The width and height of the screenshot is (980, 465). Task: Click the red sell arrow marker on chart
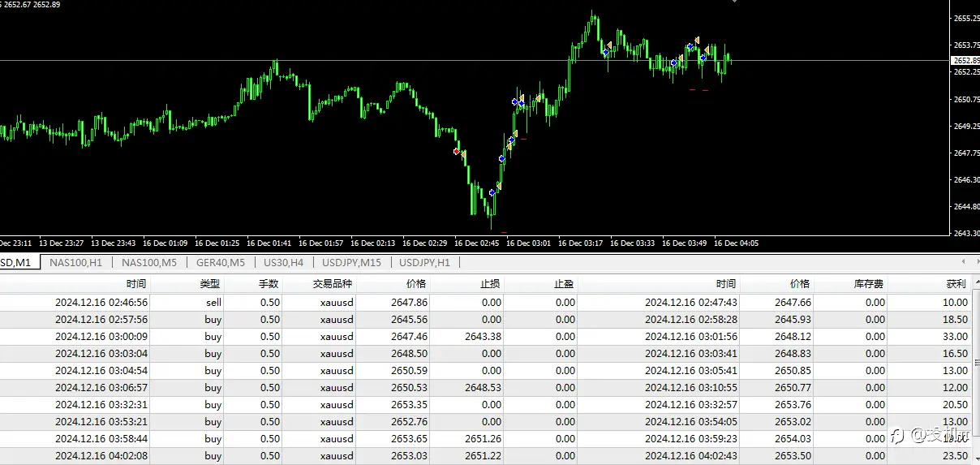(457, 151)
